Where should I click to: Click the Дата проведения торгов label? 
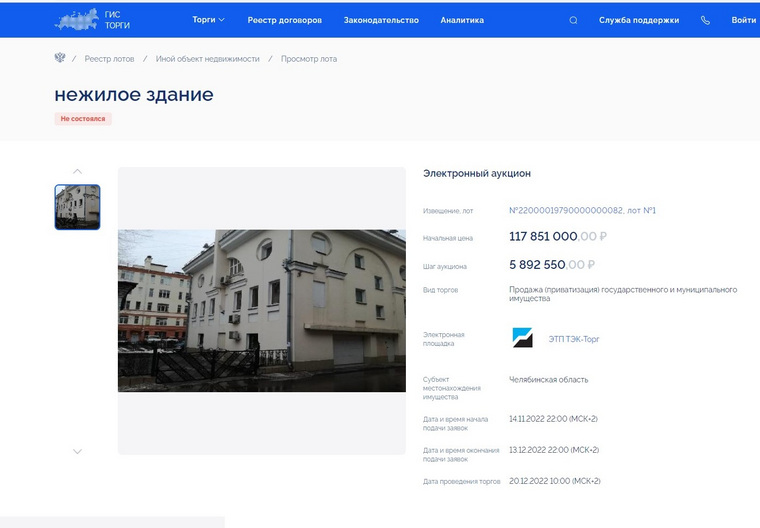point(461,481)
